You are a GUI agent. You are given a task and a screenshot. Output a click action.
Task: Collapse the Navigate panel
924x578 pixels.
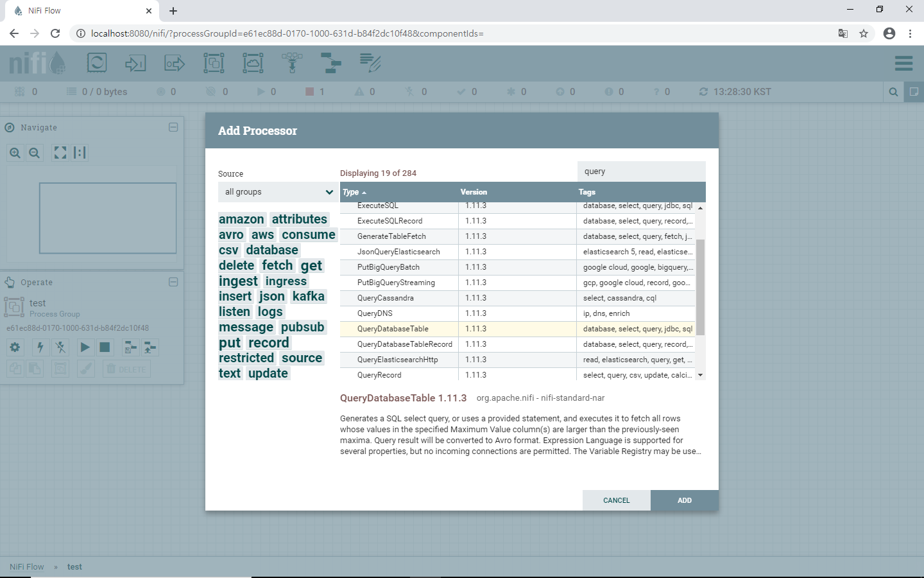173,127
